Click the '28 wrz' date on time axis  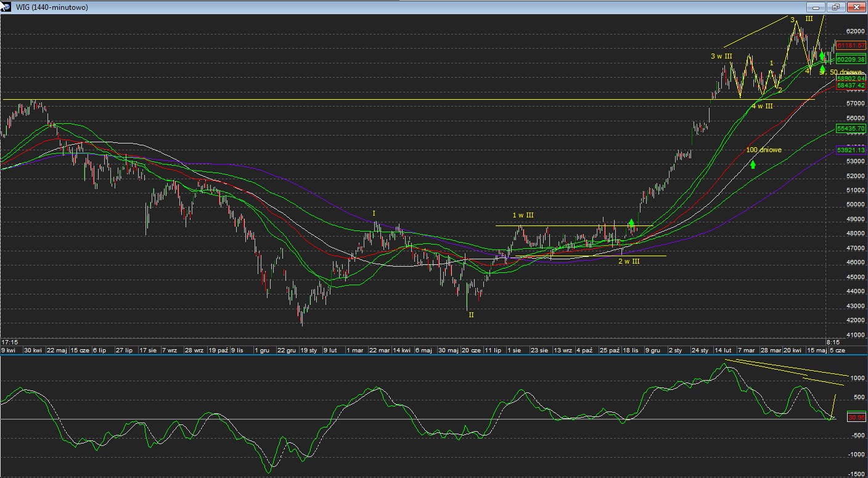coord(194,350)
